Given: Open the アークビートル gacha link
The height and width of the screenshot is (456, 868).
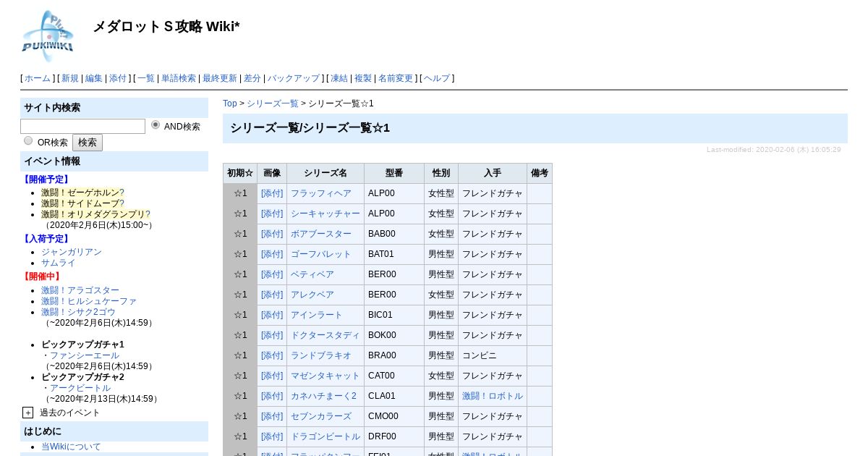Looking at the screenshot, I should 80,388.
